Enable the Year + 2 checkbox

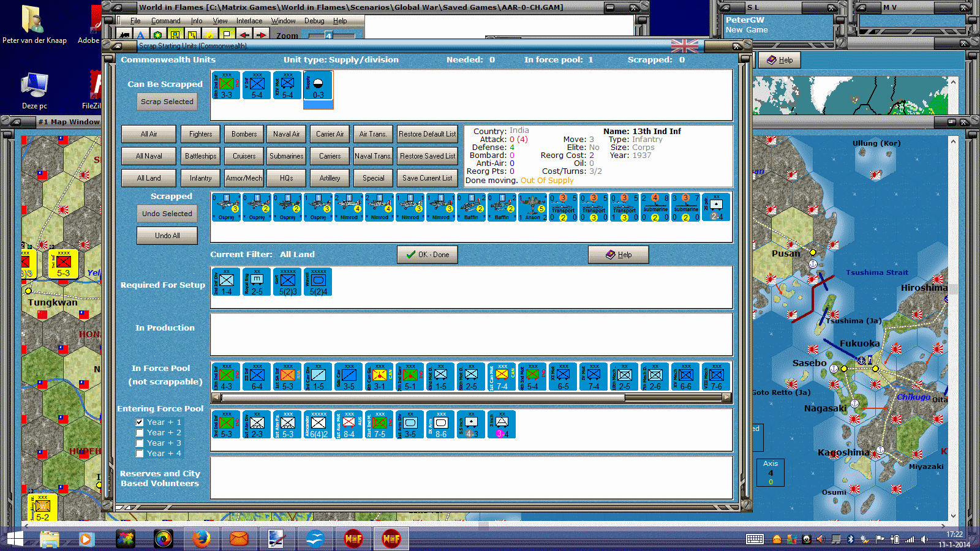(140, 433)
